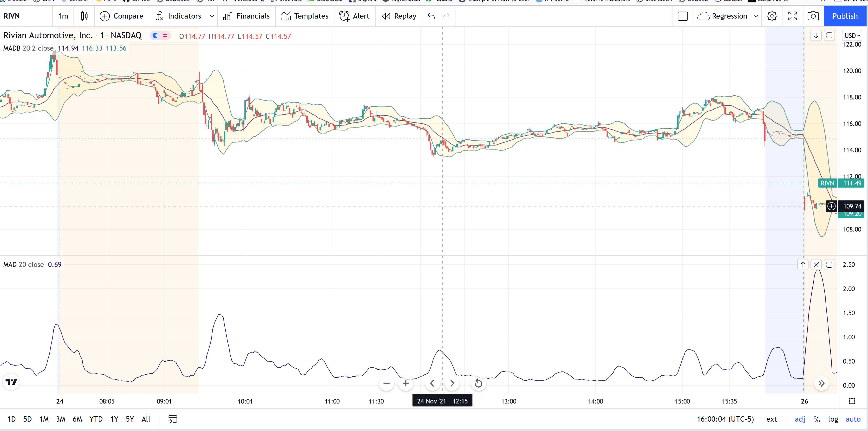Click the Compare symbol button
The image size is (868, 431).
[x=122, y=16]
